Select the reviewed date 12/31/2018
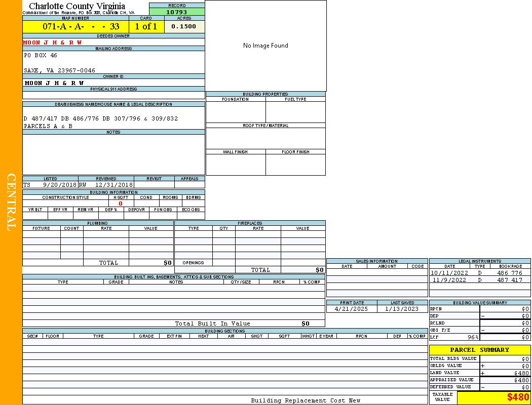The height and width of the screenshot is (405, 532). point(113,185)
